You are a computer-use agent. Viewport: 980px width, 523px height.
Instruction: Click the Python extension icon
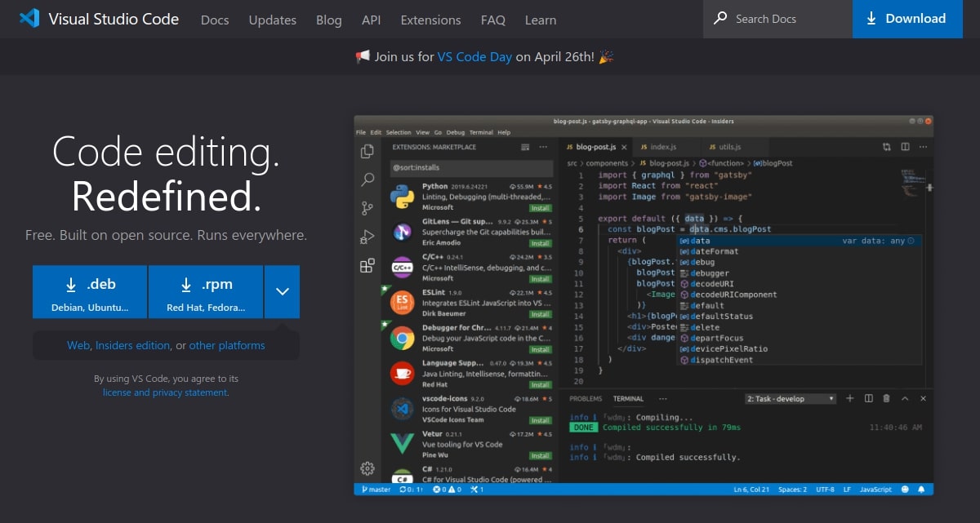402,197
